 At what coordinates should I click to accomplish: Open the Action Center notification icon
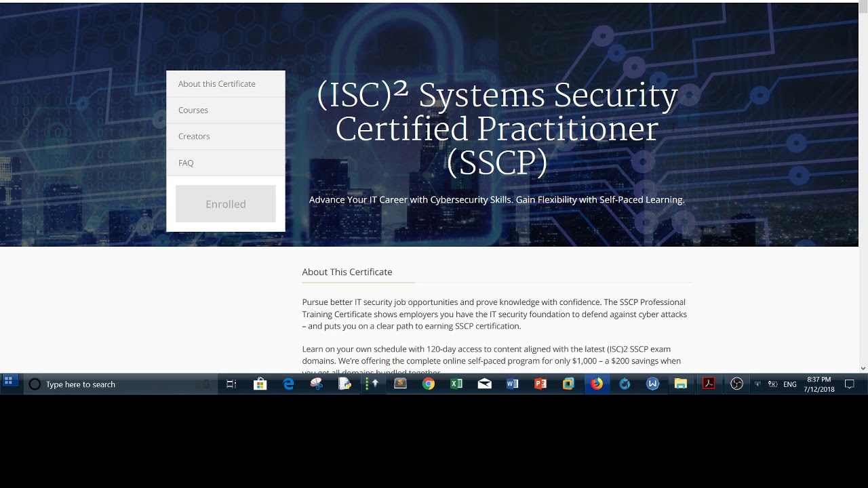(x=849, y=384)
